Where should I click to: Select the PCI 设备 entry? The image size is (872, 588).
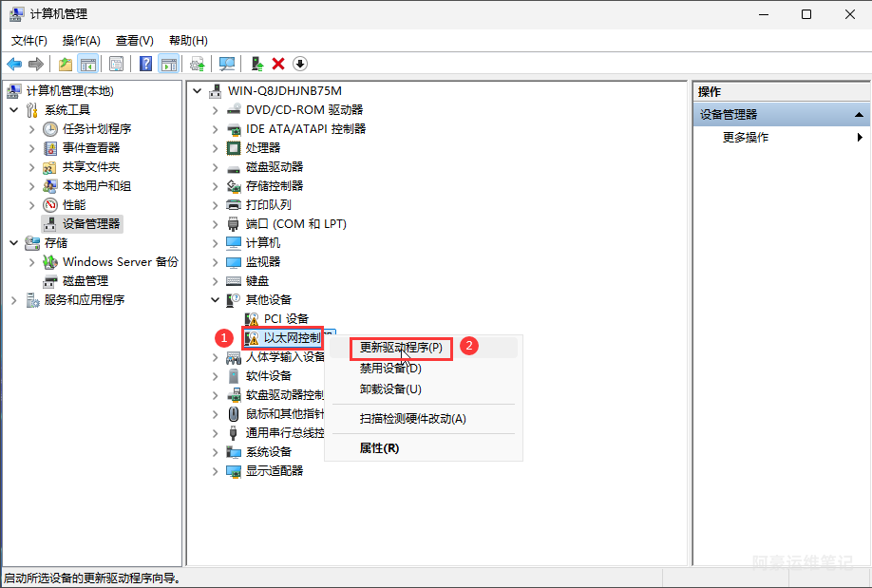point(286,319)
